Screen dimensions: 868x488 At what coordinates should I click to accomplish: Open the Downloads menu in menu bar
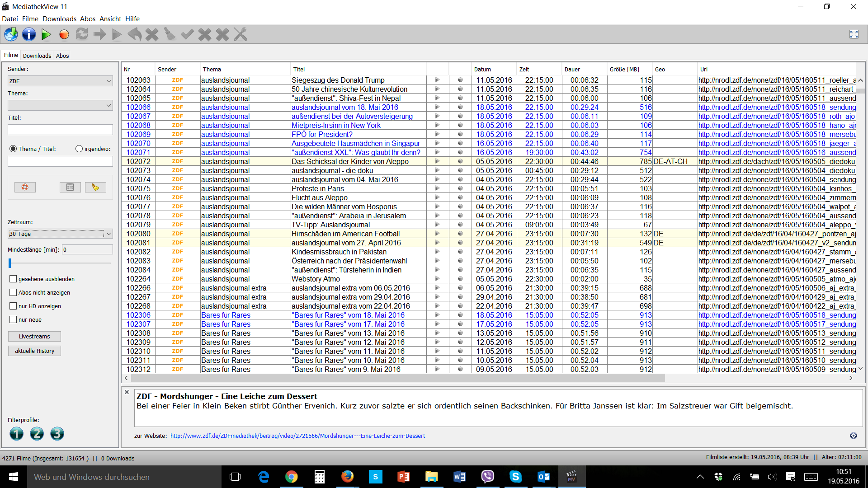pos(59,19)
